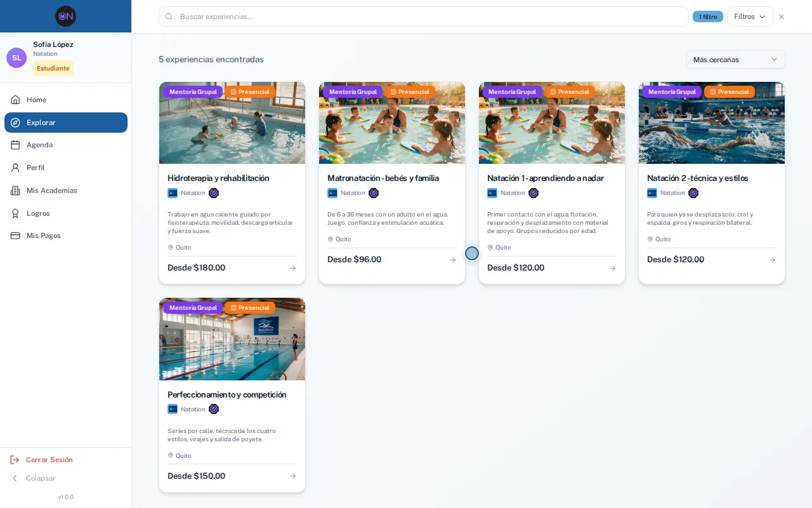
Task: Click the ON logo in the sidebar header
Action: 65,16
